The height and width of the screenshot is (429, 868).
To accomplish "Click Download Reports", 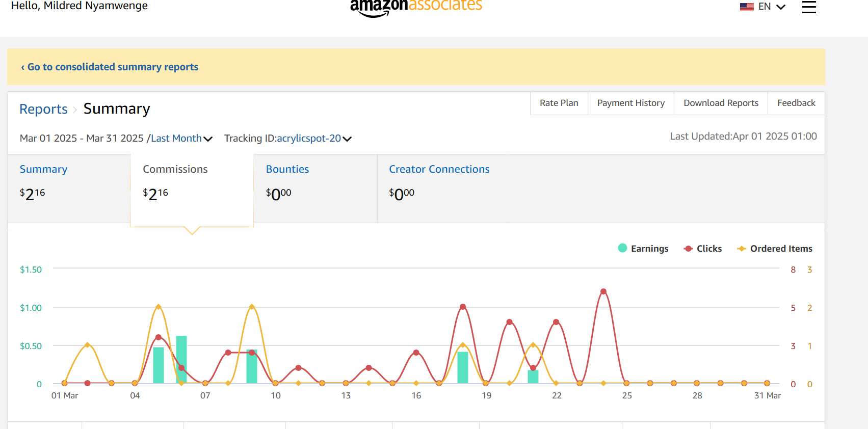I will (x=721, y=103).
